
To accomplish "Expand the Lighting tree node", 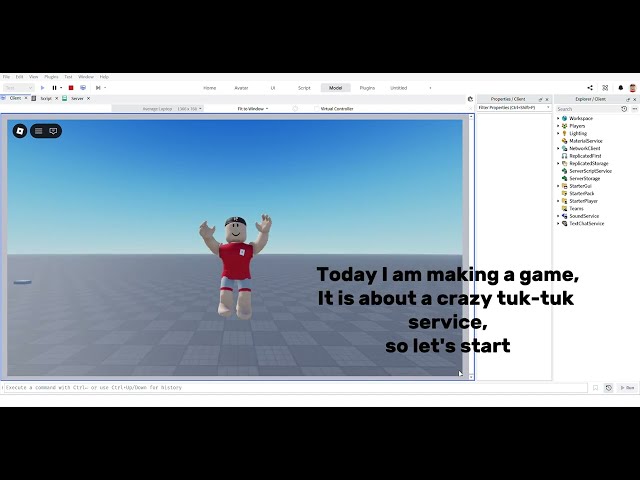I will (558, 133).
